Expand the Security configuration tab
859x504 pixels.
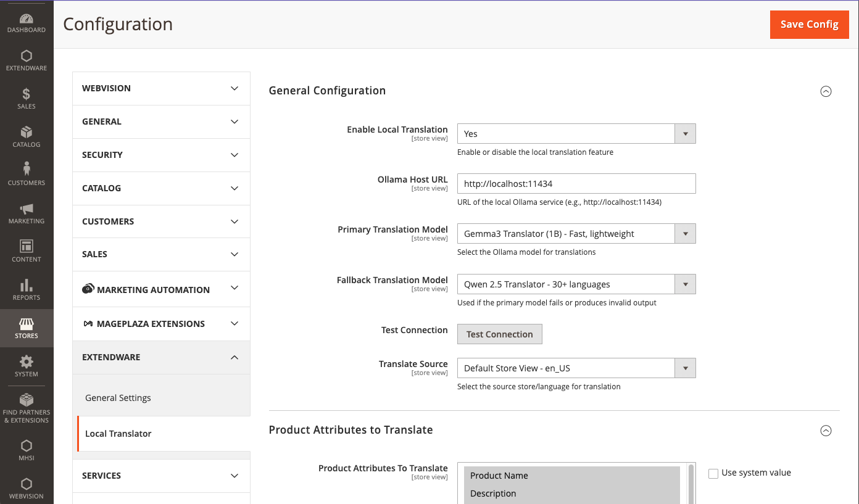(161, 155)
